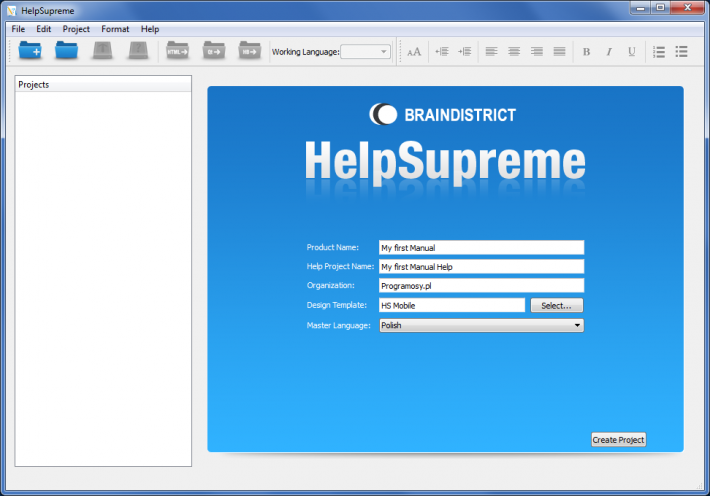Click the grayed question mark toolbar icon

139,50
